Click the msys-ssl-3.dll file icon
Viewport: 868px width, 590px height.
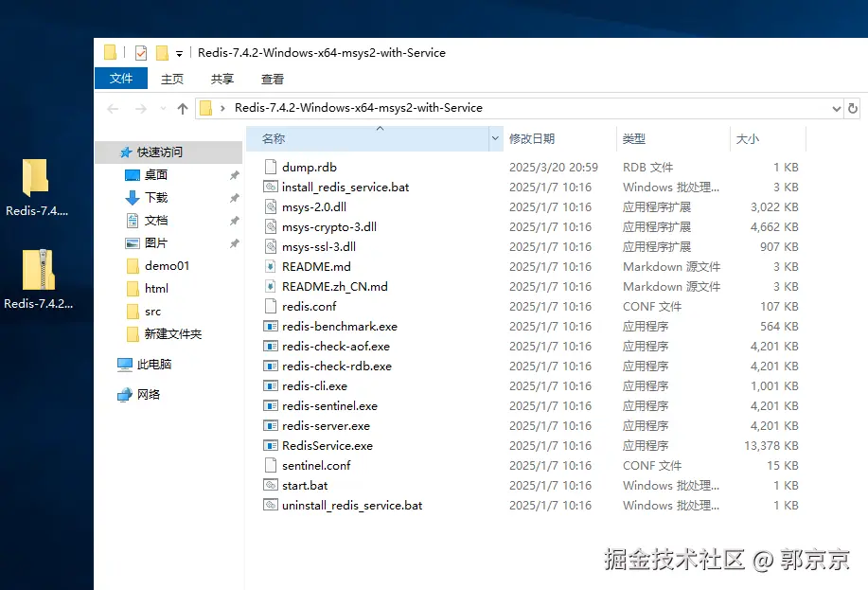point(270,246)
